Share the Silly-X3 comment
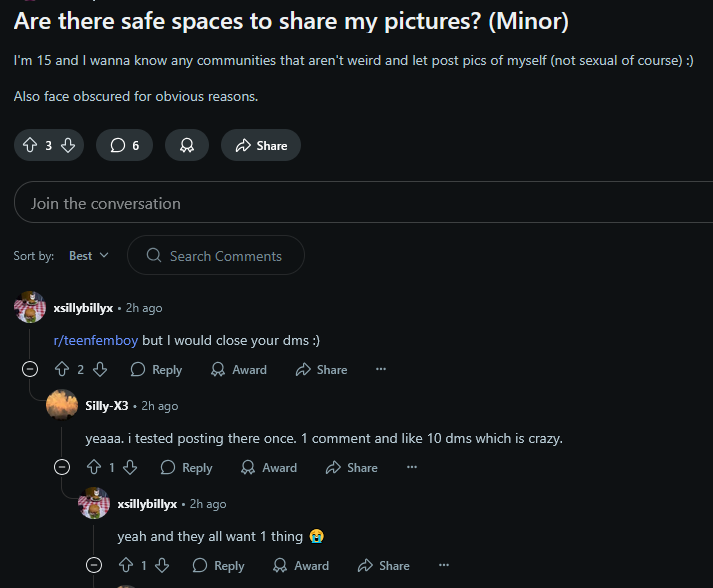 click(351, 467)
